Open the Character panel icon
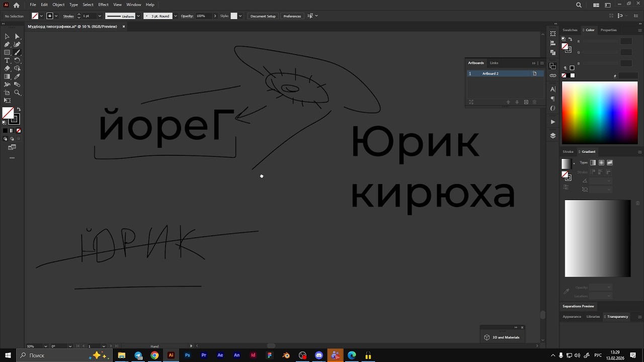 pyautogui.click(x=553, y=89)
